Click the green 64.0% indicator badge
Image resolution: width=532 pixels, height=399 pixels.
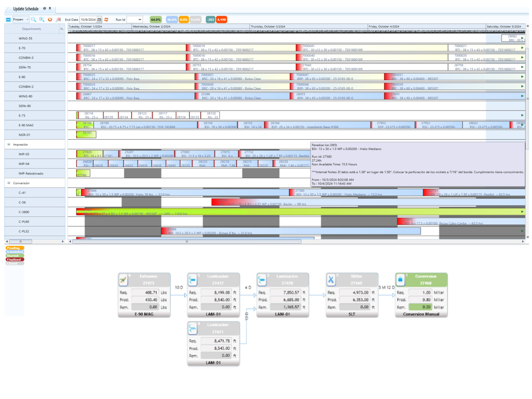pyautogui.click(x=156, y=19)
